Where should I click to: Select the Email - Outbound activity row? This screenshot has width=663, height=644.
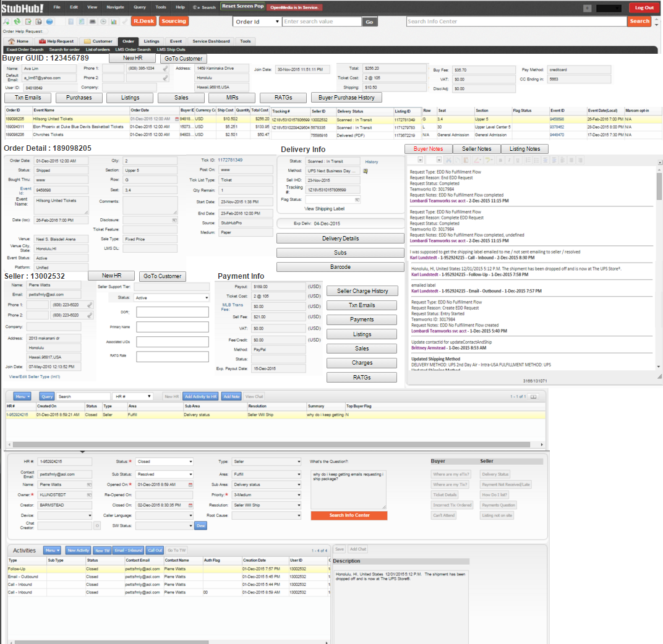point(168,577)
